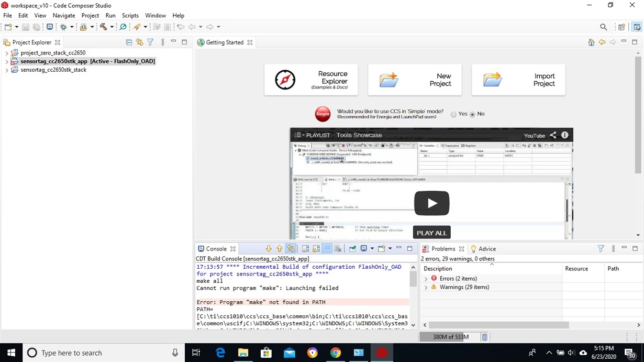Expand Warnings (29 items) row
This screenshot has width=644, height=362.
coord(426,287)
